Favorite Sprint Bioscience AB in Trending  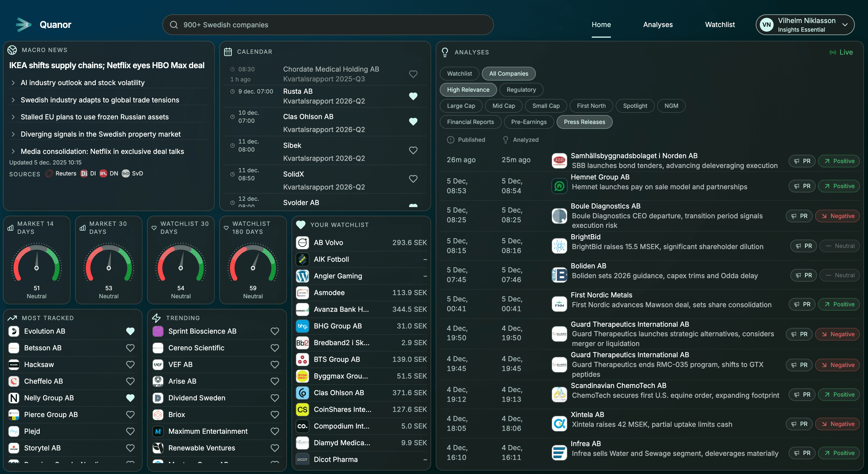[x=274, y=331]
